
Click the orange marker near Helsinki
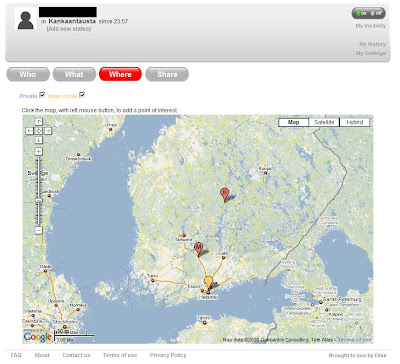click(209, 282)
